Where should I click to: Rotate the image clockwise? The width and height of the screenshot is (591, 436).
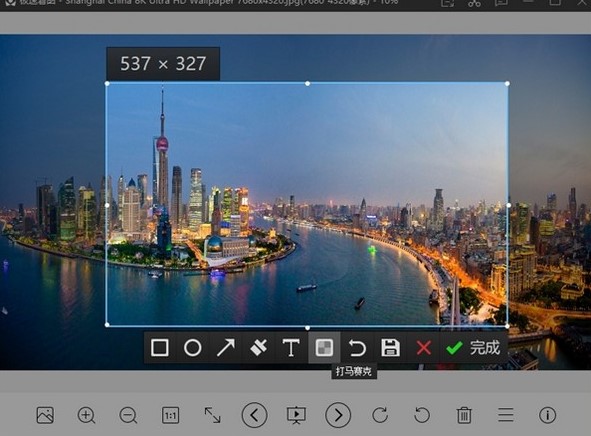[x=380, y=415]
